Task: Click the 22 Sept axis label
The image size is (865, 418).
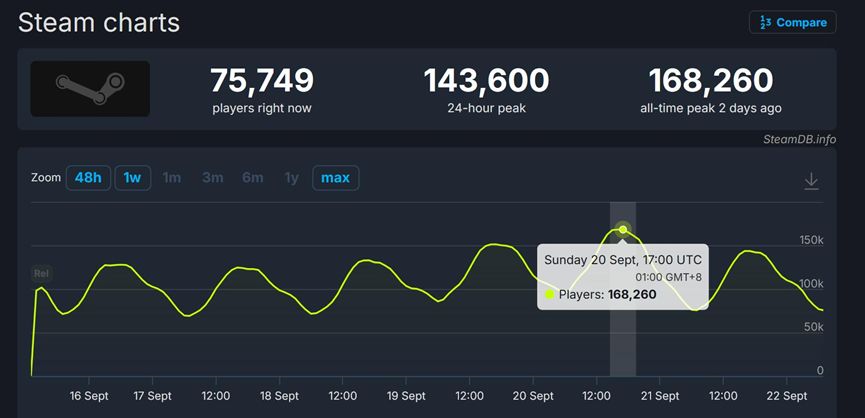Action: point(787,396)
